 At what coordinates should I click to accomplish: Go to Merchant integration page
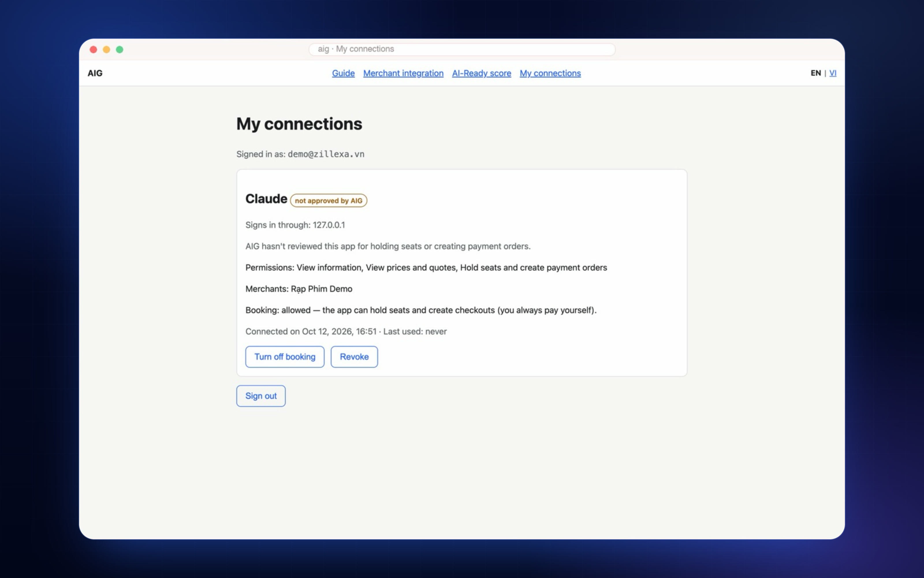[x=403, y=73]
